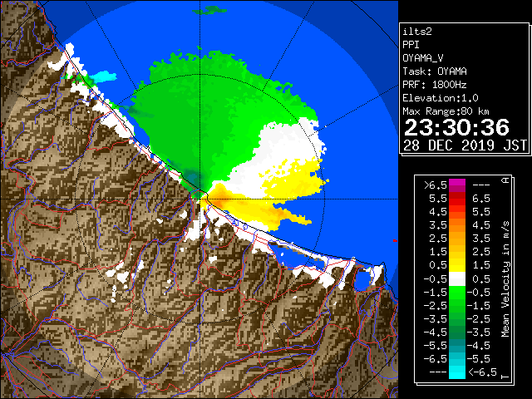
Task: Click the Elevation:1.0 text
Action: click(441, 98)
